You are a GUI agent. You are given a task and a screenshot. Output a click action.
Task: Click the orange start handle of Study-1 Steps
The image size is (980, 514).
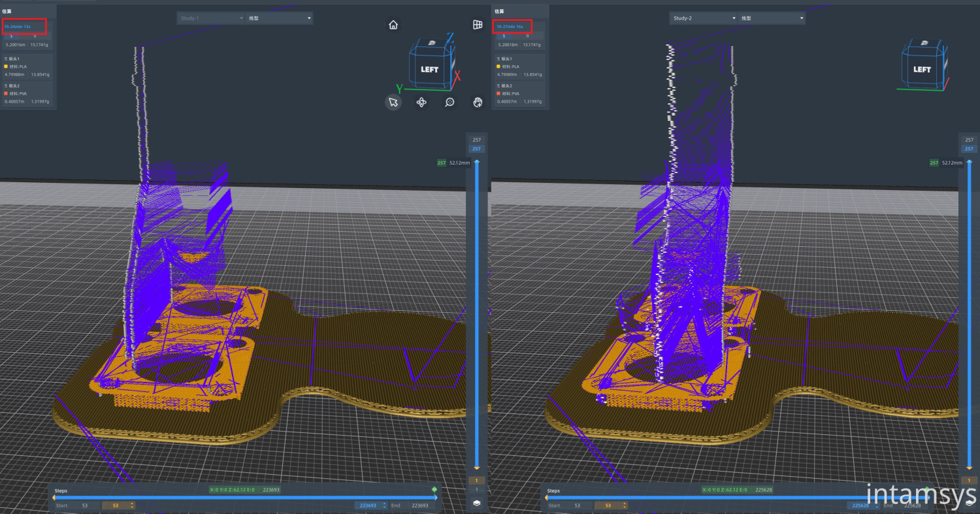(54, 497)
